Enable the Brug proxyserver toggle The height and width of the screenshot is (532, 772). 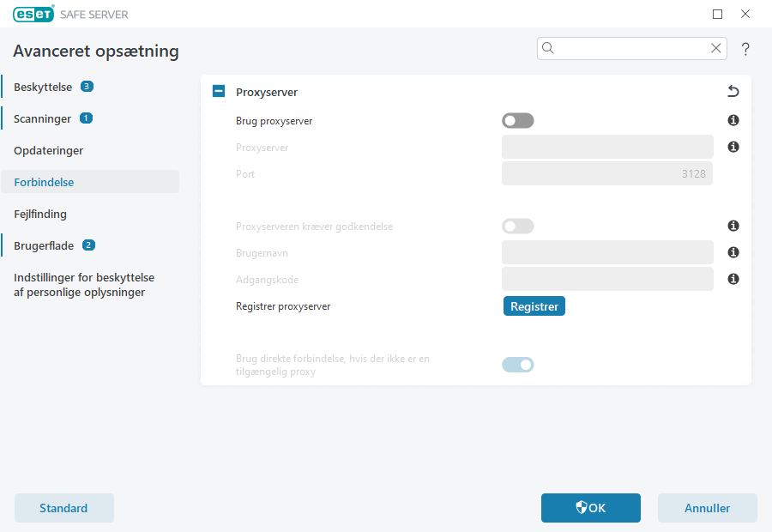[x=517, y=120]
